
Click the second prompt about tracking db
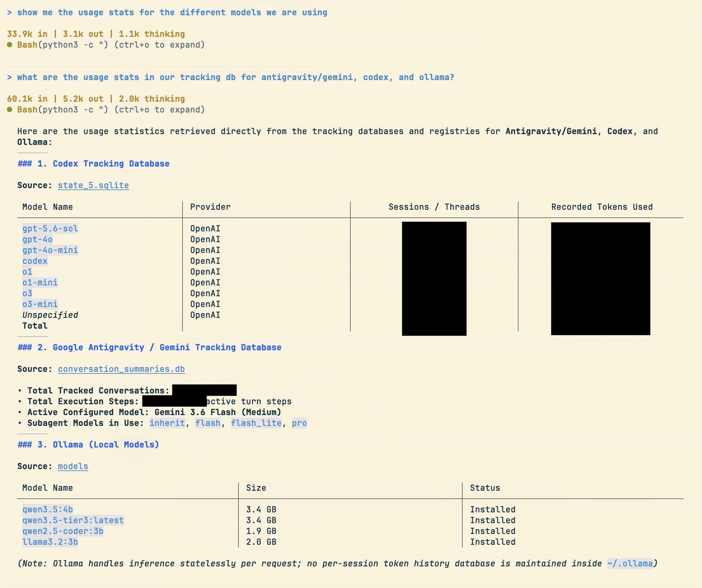[x=231, y=78]
